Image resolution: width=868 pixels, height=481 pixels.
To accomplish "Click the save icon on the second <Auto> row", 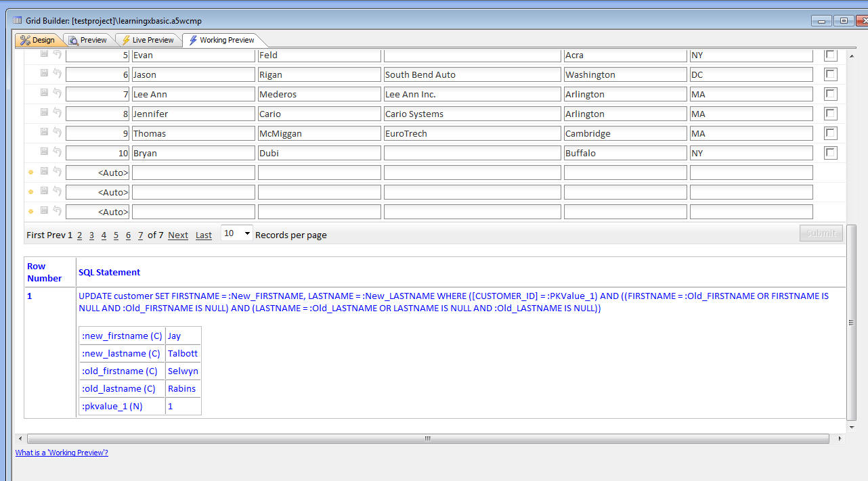I will click(44, 191).
